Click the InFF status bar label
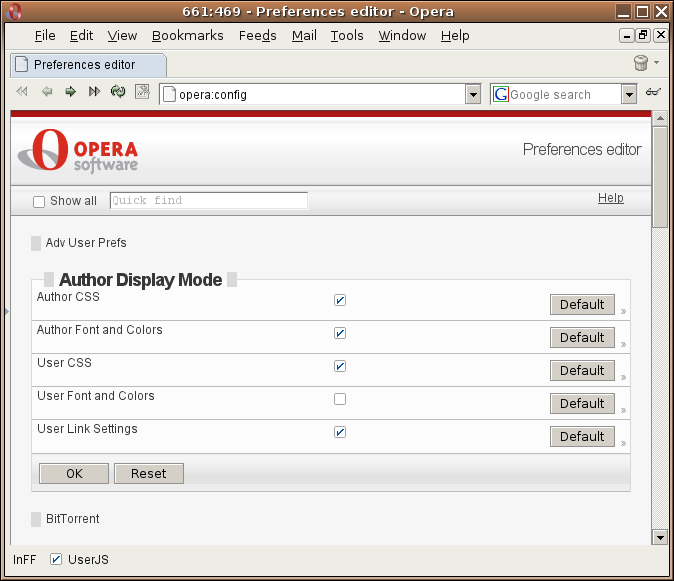The width and height of the screenshot is (674, 581). [x=25, y=560]
